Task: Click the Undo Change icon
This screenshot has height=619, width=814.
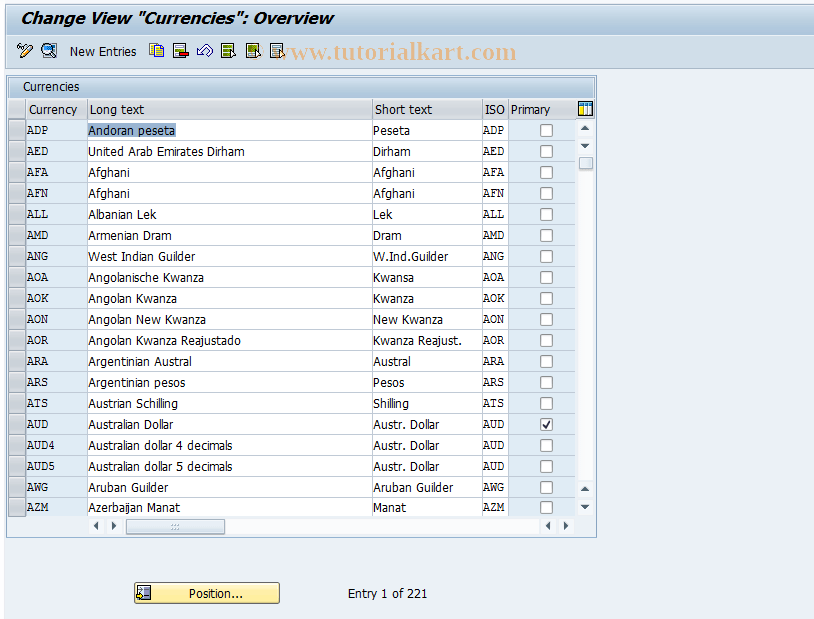Action: tap(204, 51)
